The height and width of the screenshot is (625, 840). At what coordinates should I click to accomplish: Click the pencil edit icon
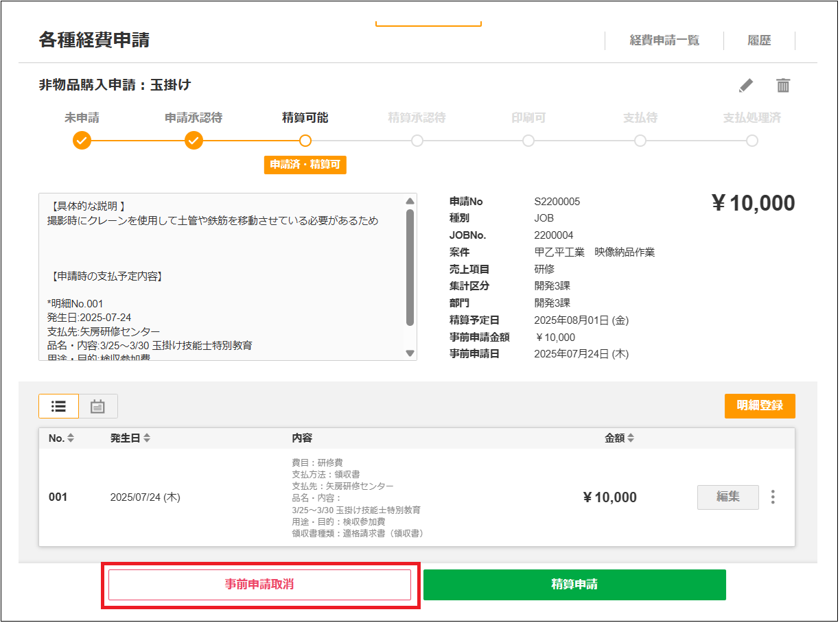point(746,86)
